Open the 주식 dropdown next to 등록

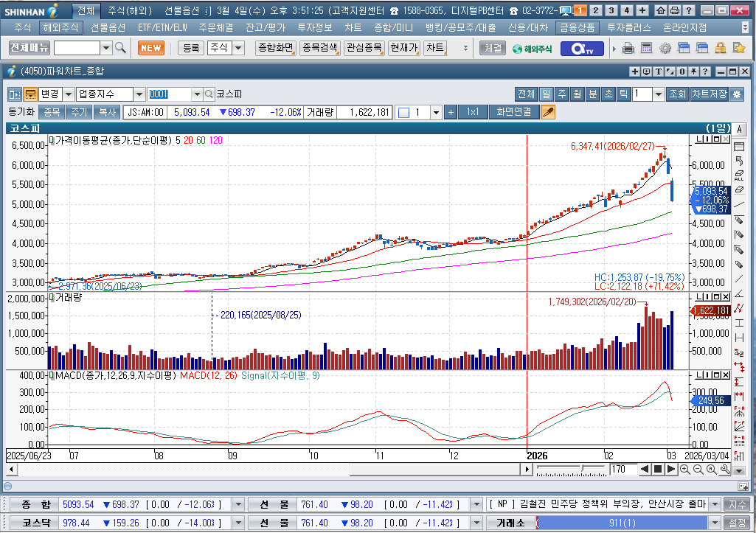(238, 48)
